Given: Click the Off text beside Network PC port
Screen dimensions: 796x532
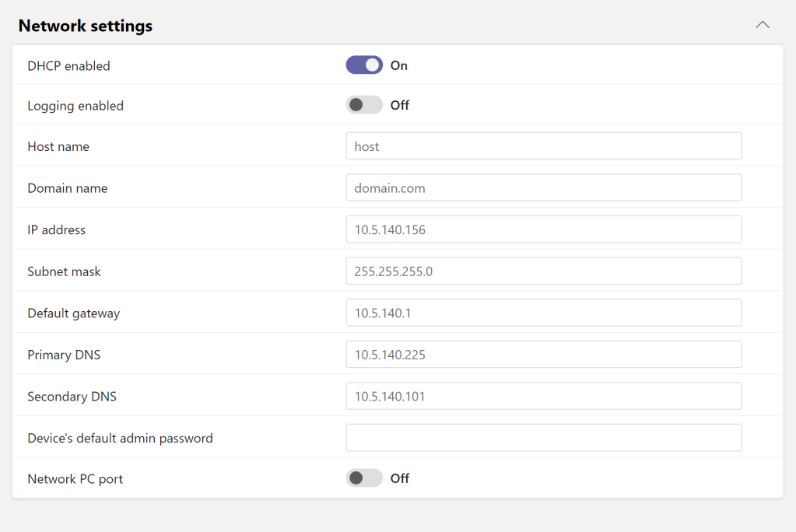Looking at the screenshot, I should coord(400,478).
